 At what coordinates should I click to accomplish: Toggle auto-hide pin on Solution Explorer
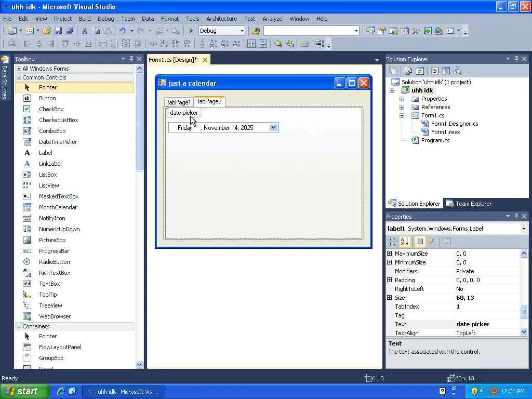point(516,59)
